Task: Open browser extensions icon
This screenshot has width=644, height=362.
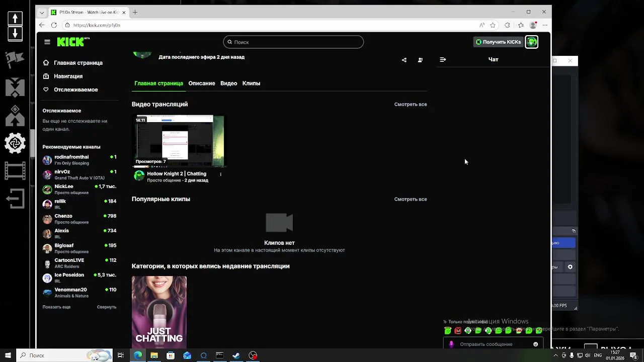Action: pyautogui.click(x=507, y=25)
